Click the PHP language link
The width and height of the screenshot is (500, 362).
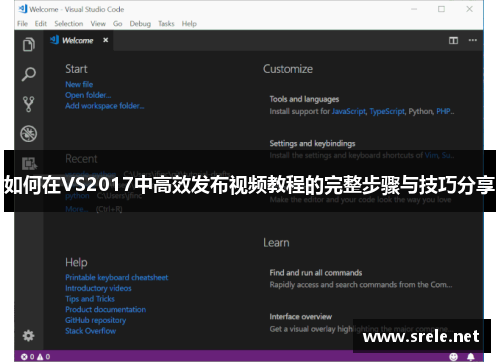(x=443, y=111)
